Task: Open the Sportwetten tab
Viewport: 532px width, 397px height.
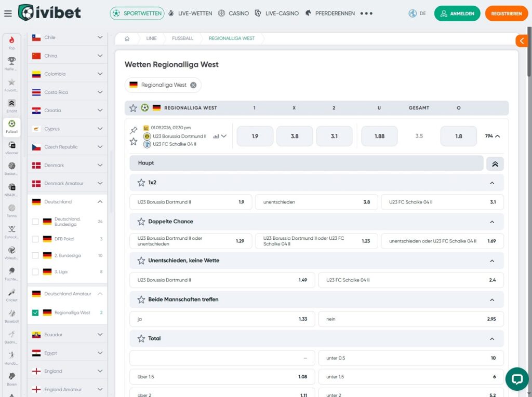Action: tap(137, 13)
